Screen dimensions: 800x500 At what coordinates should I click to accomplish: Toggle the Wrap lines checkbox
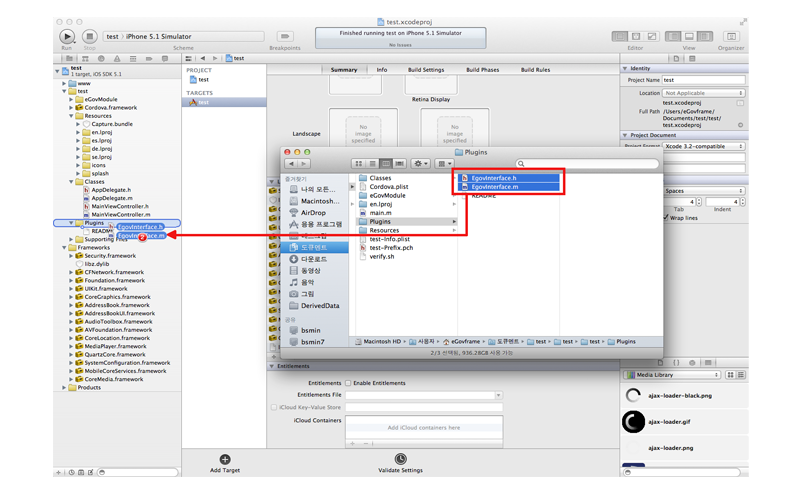pyautogui.click(x=666, y=217)
